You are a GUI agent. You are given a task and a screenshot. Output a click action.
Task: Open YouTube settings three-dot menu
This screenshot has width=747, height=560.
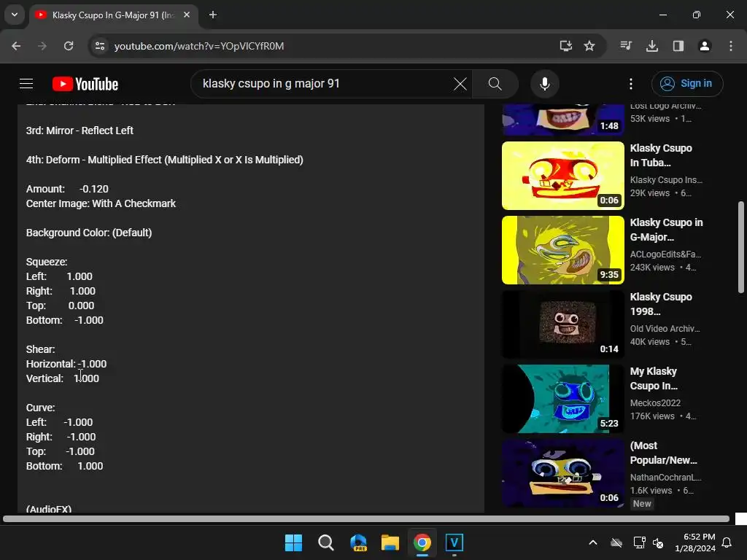pyautogui.click(x=631, y=84)
